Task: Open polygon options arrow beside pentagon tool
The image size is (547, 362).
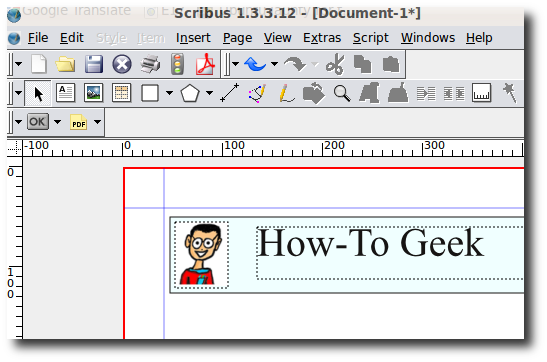Action: [209, 93]
